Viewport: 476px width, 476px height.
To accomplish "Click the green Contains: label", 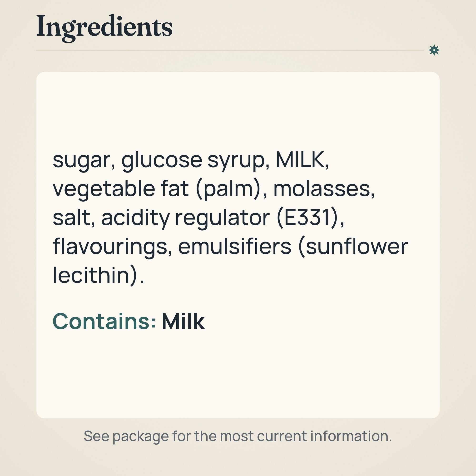I will pyautogui.click(x=104, y=321).
